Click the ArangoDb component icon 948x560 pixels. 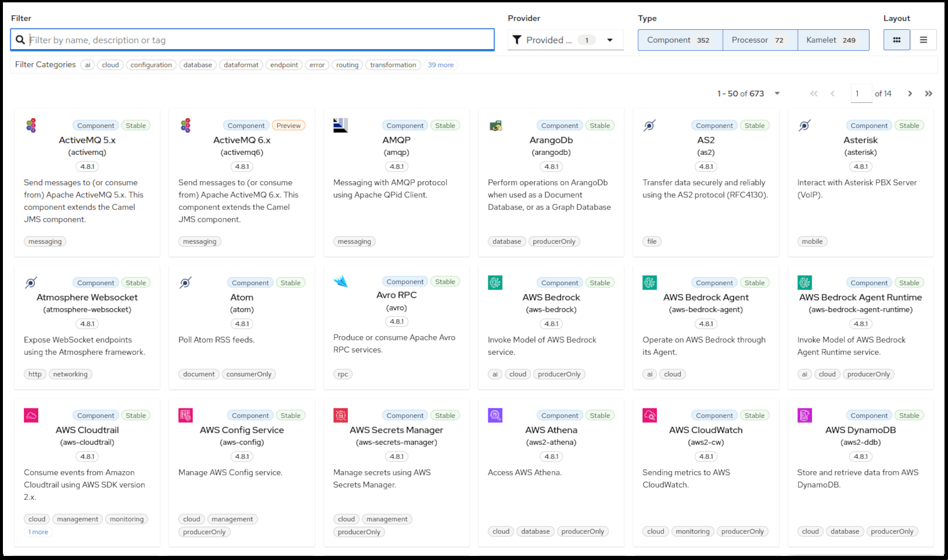click(x=495, y=125)
